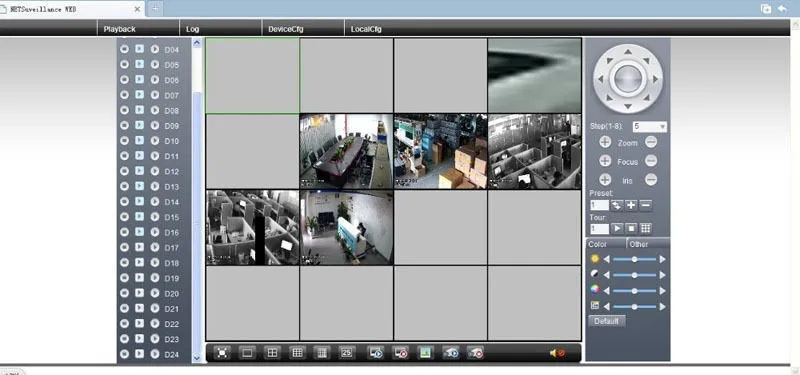
Task: Click the contrast increase right arrow
Action: pos(662,275)
